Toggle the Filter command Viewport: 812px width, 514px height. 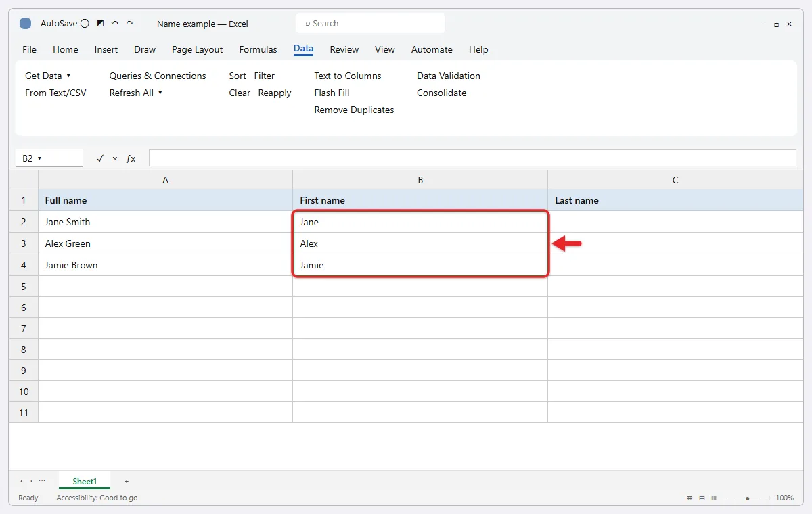[265, 76]
